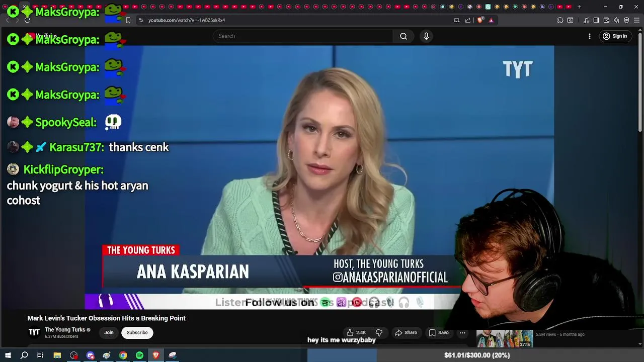Save the video to a playlist

(x=439, y=332)
